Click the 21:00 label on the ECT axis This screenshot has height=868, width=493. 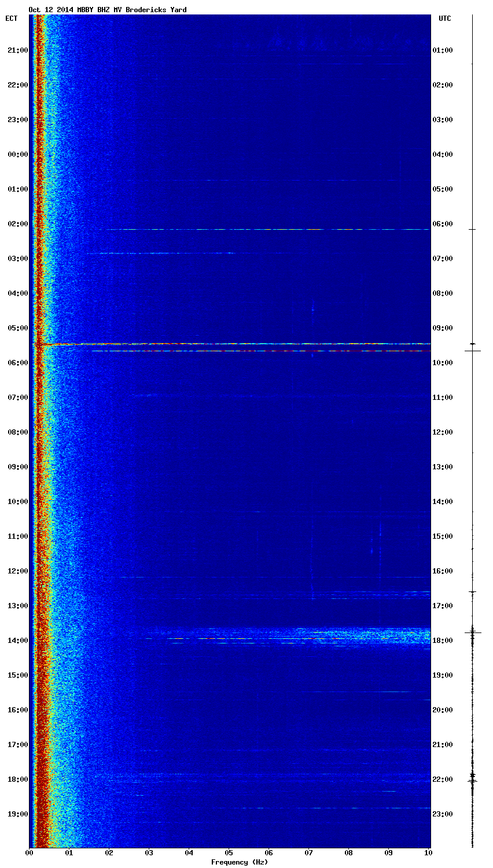[17, 50]
